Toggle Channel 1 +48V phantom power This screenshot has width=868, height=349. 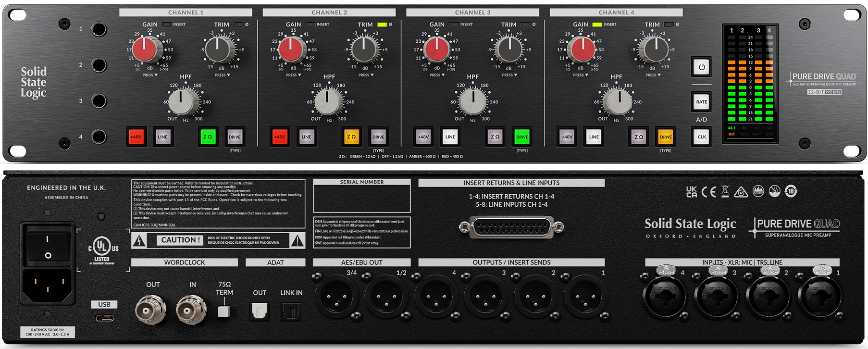tap(136, 137)
